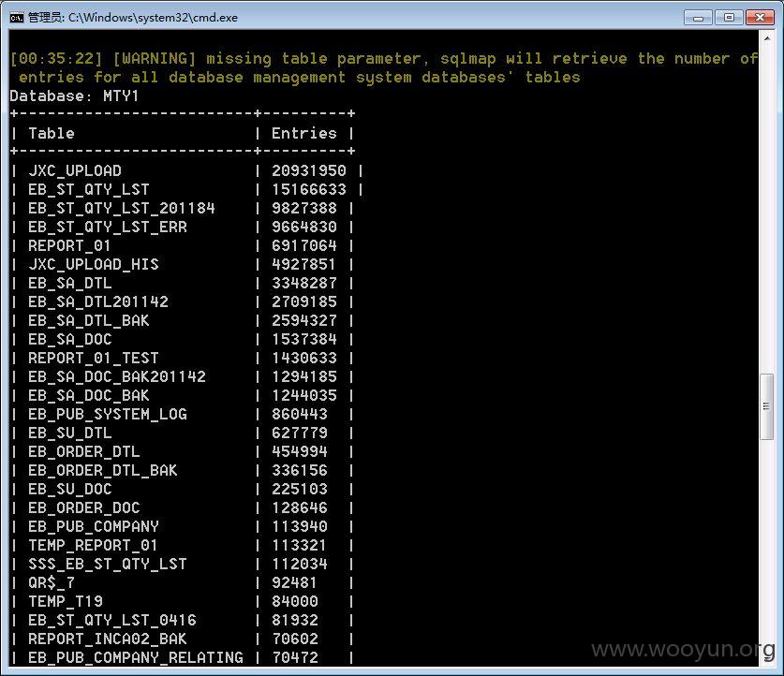The image size is (784, 676).
Task: Click the entries value 92481
Action: point(294,582)
